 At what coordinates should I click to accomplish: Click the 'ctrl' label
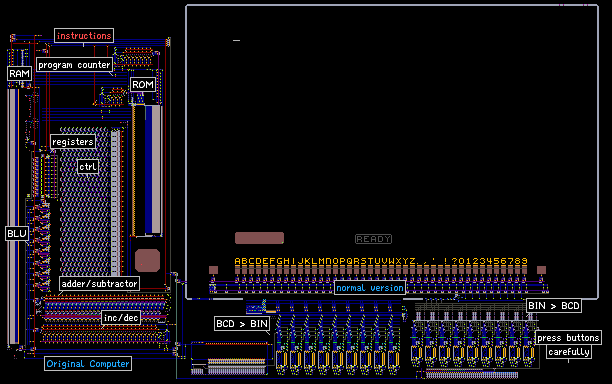(x=88, y=167)
